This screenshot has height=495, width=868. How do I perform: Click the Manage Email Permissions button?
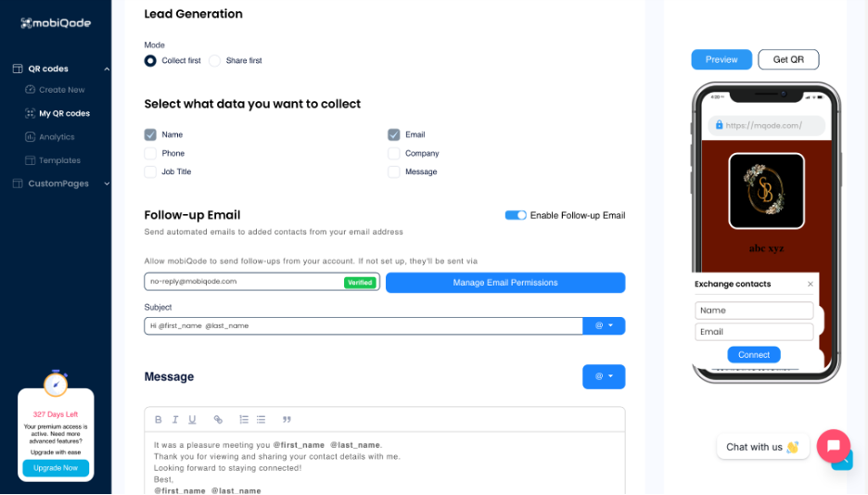click(x=505, y=283)
